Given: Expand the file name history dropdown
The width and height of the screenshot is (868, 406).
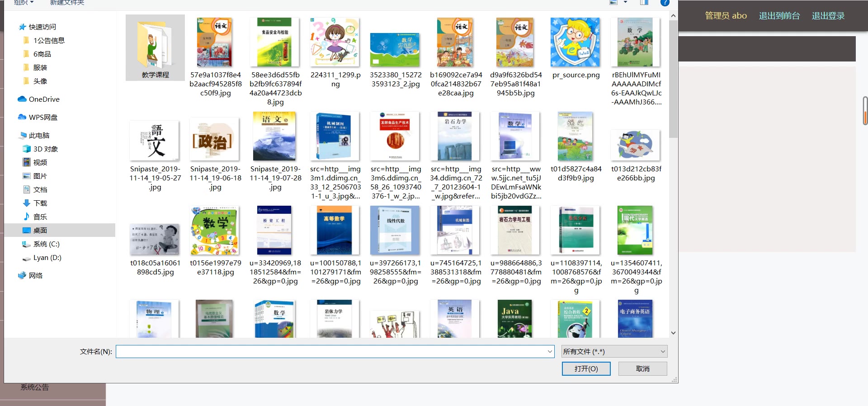Looking at the screenshot, I should pyautogui.click(x=550, y=351).
